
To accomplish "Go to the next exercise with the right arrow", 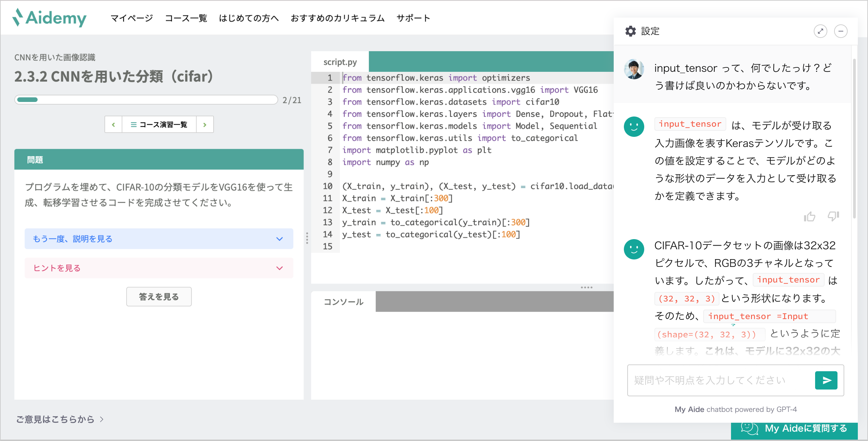I will pyautogui.click(x=205, y=125).
